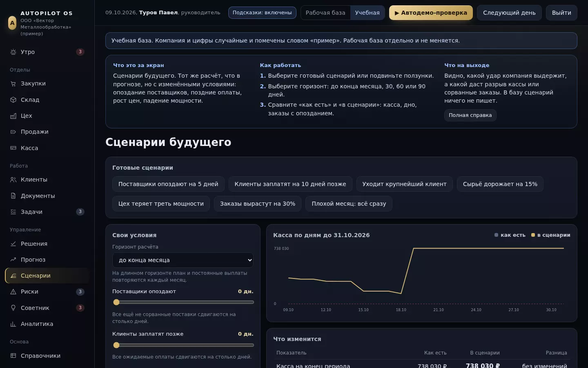Open the Полная справка help
Image resolution: width=588 pixels, height=368 pixels.
[x=470, y=115]
